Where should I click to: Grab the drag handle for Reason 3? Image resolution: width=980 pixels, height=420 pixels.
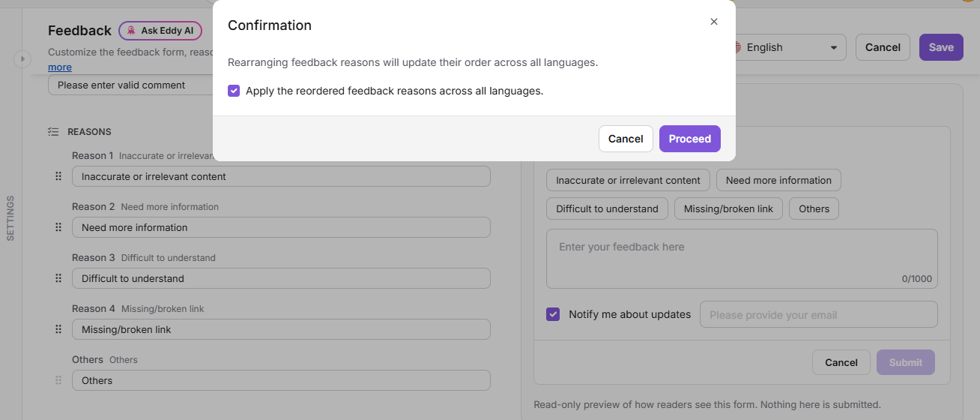click(58, 278)
